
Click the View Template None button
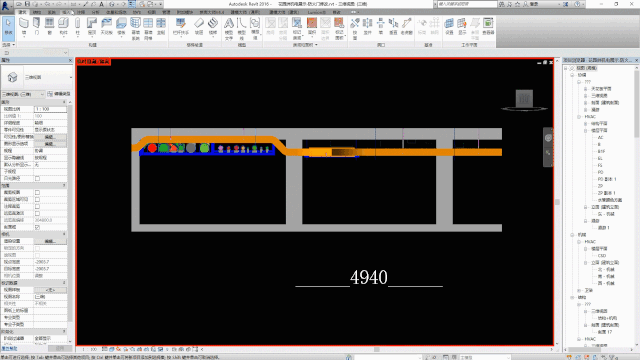click(x=50, y=290)
